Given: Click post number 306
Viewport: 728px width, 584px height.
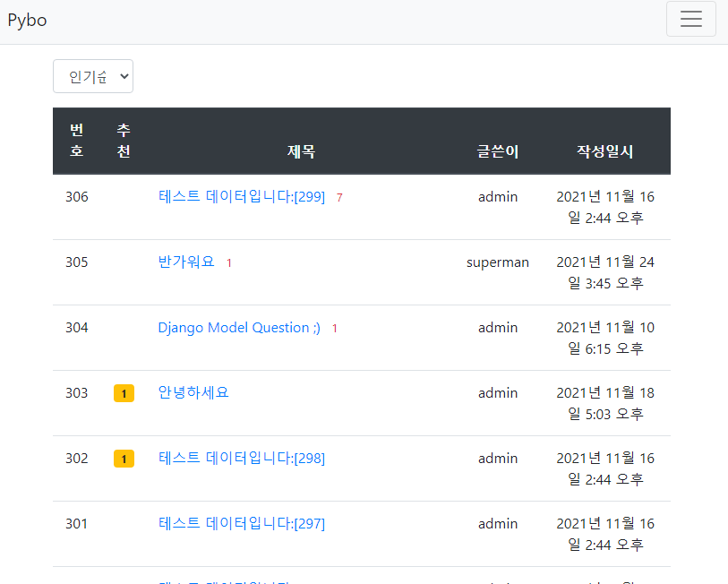Looking at the screenshot, I should (x=77, y=197).
